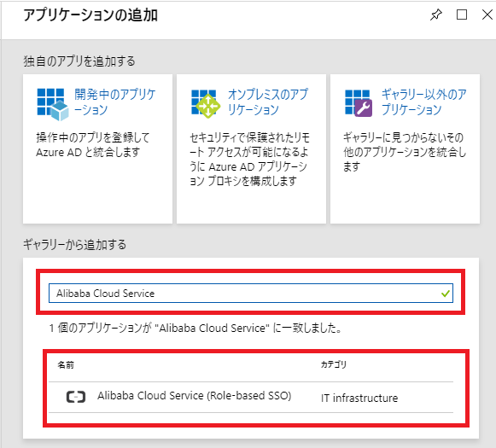The image size is (496, 448).
Task: Open ギャラリー以外のアプリケーション link
Action: [424, 102]
